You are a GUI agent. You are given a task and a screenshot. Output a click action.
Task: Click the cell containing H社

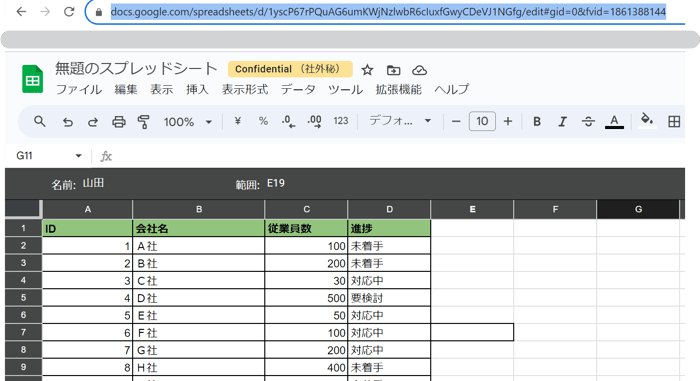pos(199,368)
